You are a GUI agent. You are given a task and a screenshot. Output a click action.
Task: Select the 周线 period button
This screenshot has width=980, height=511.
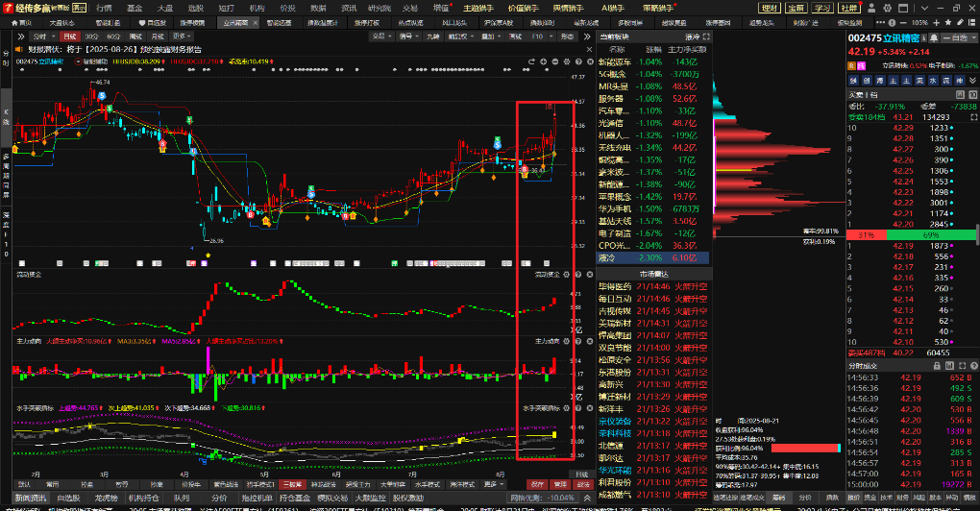click(x=135, y=36)
